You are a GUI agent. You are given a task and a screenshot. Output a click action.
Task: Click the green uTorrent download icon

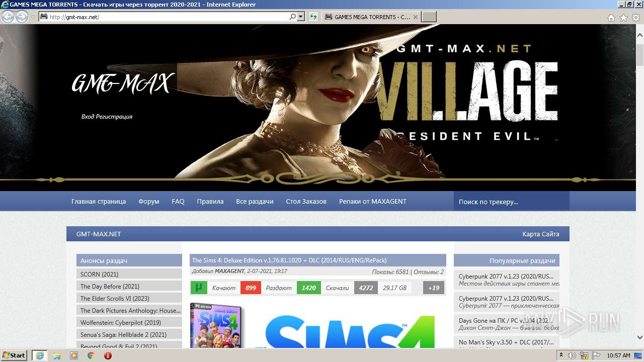199,288
